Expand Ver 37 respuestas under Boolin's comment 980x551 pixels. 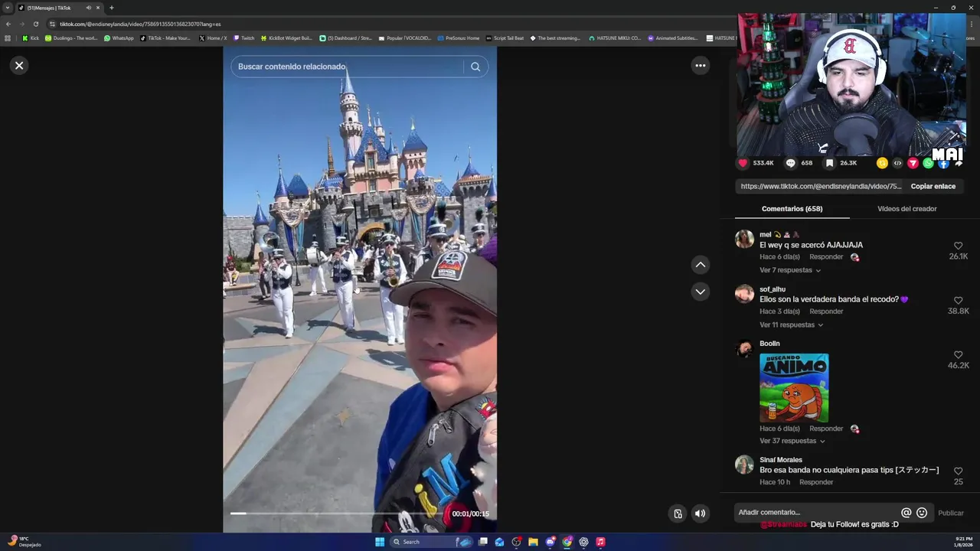tap(792, 442)
